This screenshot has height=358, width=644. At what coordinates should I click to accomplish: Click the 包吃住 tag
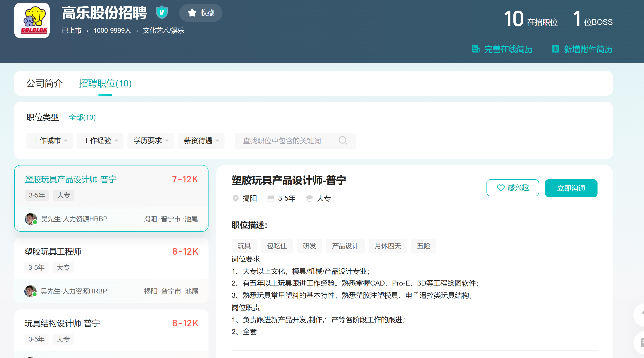click(x=277, y=246)
